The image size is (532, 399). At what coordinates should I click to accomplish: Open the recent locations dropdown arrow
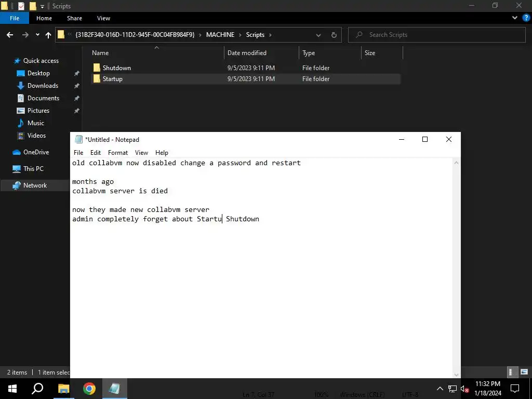click(37, 35)
